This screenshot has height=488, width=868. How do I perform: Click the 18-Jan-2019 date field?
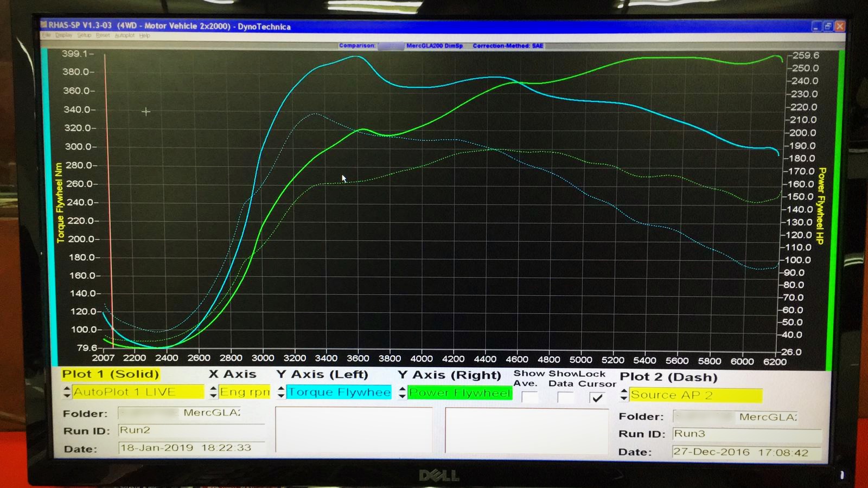pos(191,448)
